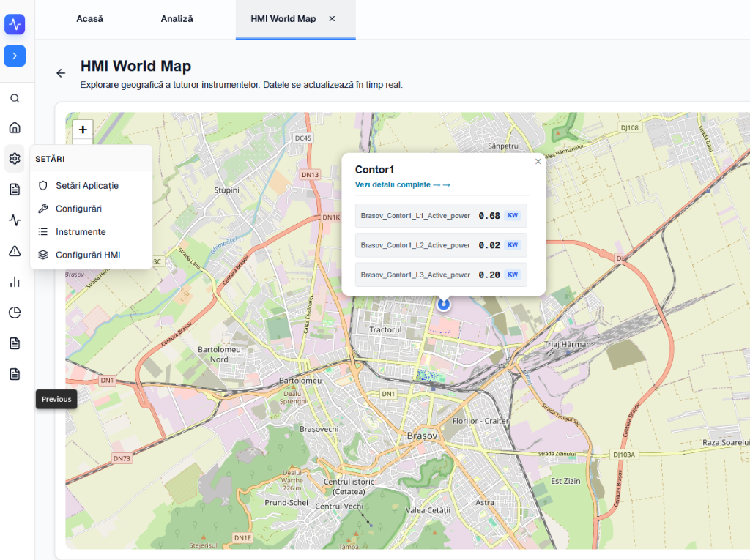Open the search icon in sidebar
The image size is (750, 560).
[x=15, y=98]
